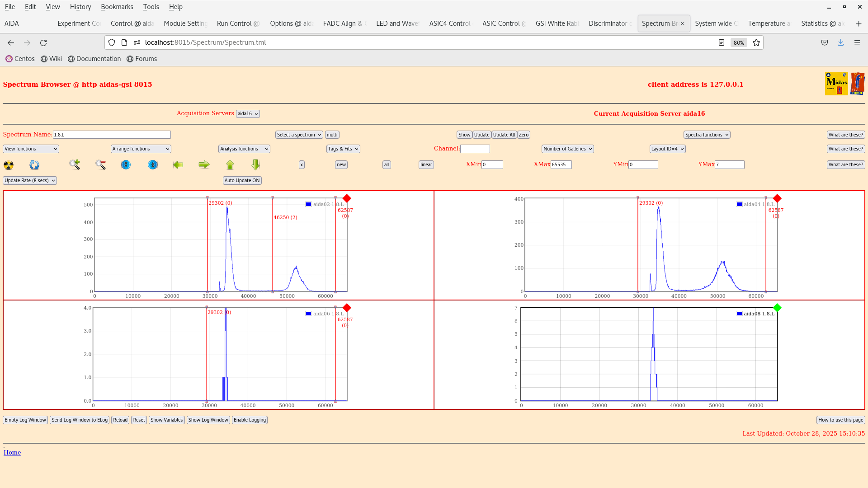
Task: Toggle Auto Update off
Action: tap(242, 180)
